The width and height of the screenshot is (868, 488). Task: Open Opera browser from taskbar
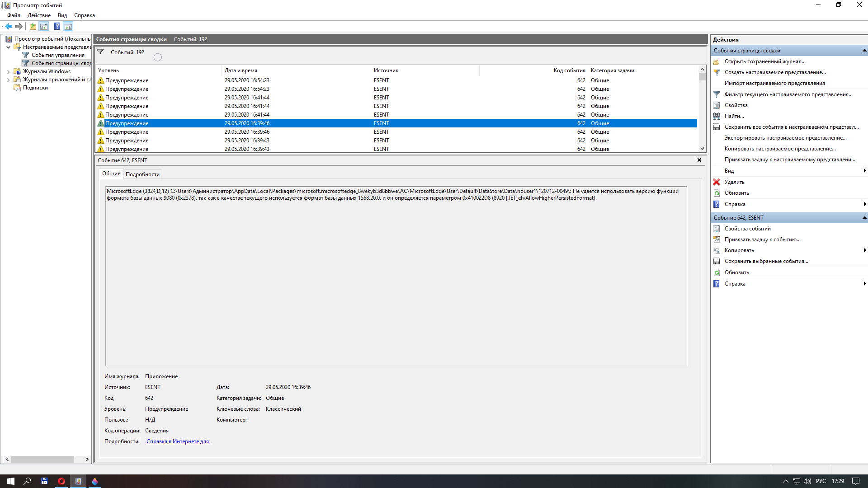click(61, 481)
